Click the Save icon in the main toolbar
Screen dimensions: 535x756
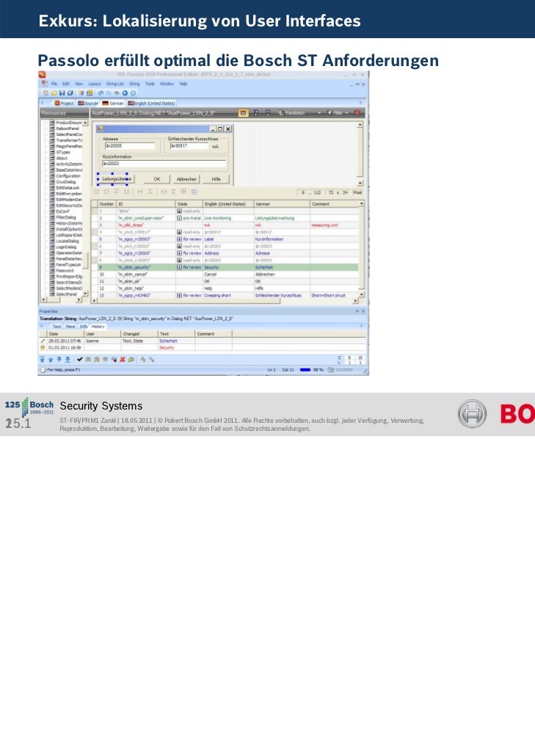(62, 93)
